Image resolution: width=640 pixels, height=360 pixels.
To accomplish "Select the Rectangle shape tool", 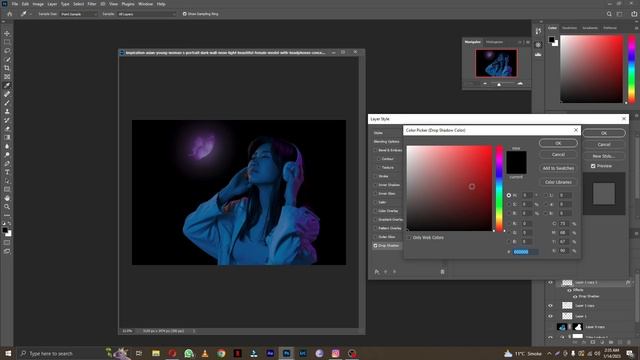I will point(7,190).
